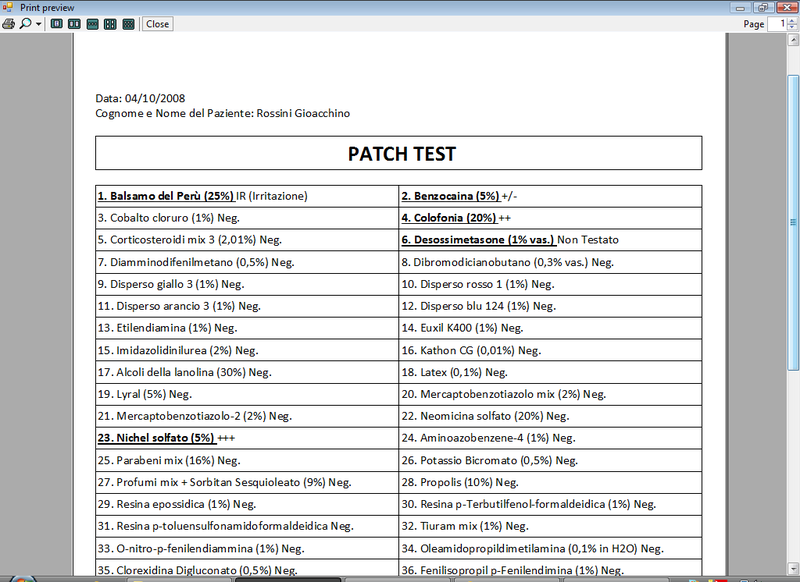Viewport: 800px width, 582px height.
Task: Click the '10. Disperso rosso 1' cell
Action: pyautogui.click(x=551, y=284)
